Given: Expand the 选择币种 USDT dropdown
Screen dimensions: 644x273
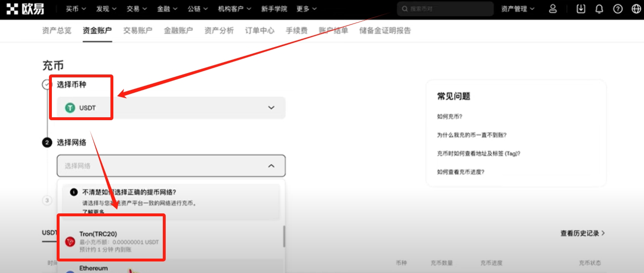Looking at the screenshot, I should 271,108.
